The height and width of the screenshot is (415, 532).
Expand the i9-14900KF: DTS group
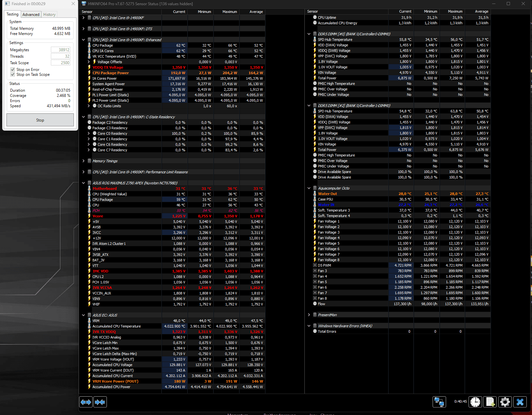pyautogui.click(x=83, y=29)
